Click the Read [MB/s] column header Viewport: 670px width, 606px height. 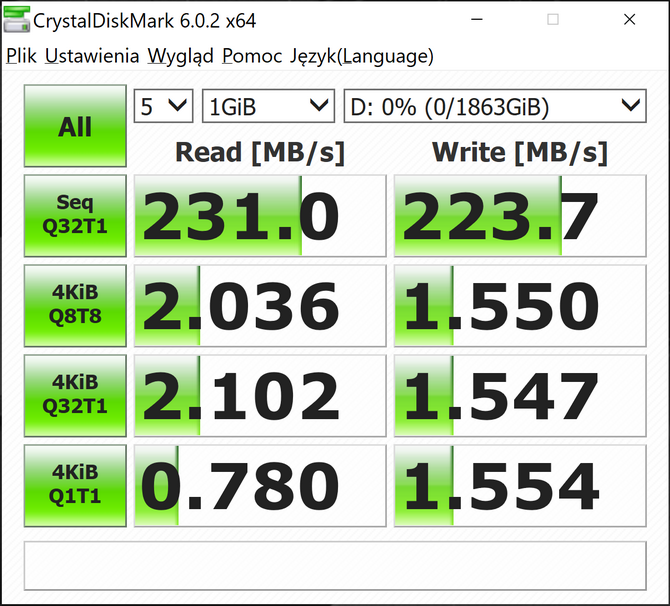pyautogui.click(x=260, y=152)
